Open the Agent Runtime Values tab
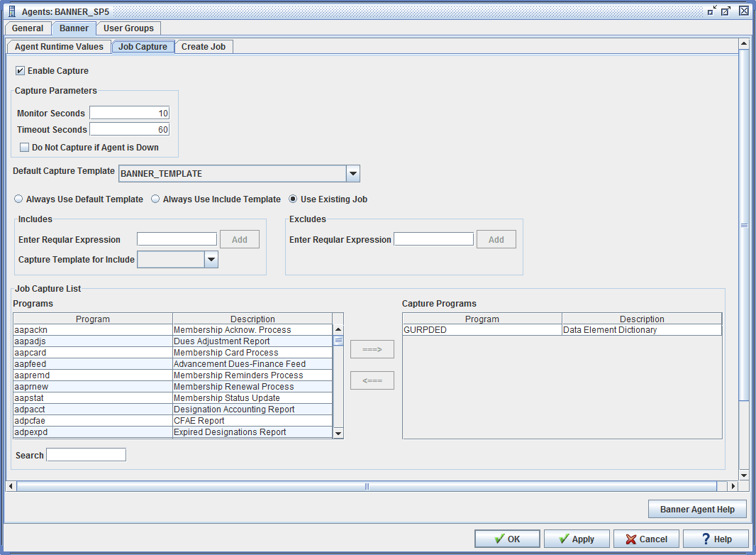Viewport: 756px width, 555px height. [x=59, y=46]
